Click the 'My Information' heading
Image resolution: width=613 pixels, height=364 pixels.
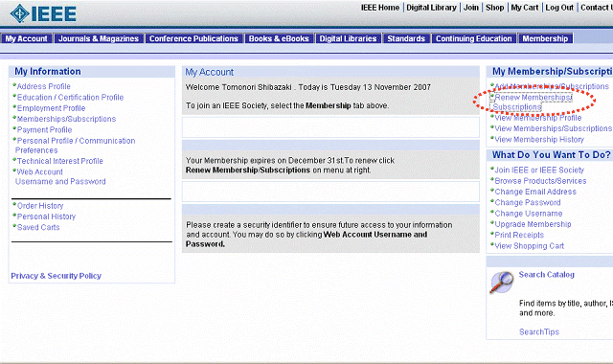coord(48,72)
